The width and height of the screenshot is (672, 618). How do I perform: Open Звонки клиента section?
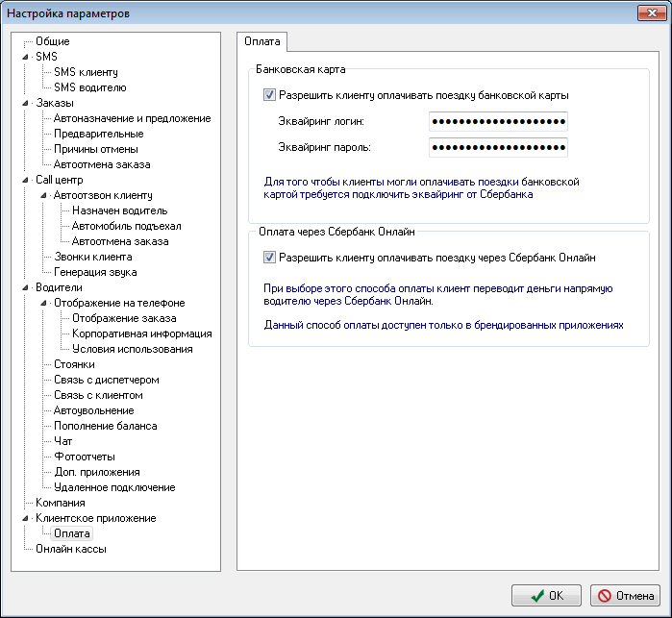pyautogui.click(x=93, y=257)
